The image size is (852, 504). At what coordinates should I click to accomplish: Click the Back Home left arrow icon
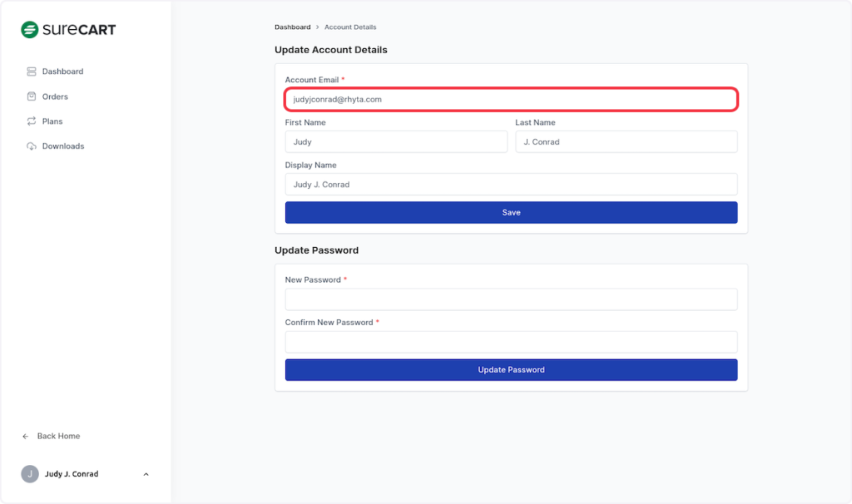26,437
